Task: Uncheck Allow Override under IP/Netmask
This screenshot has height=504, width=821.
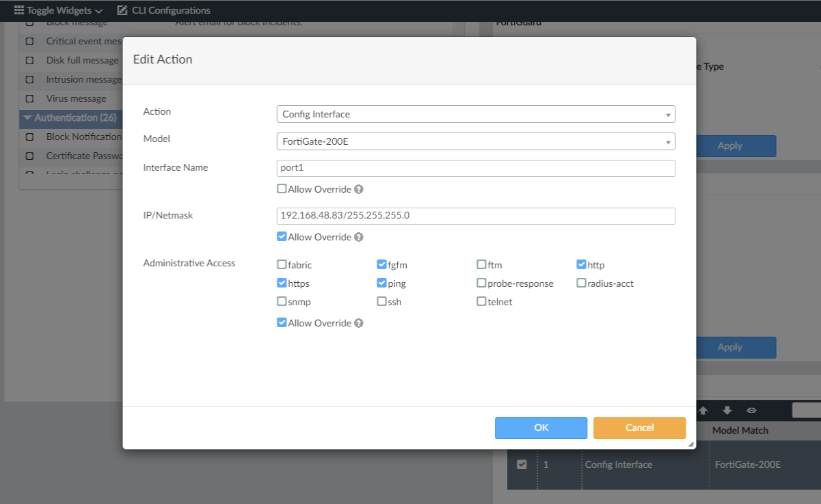Action: (281, 237)
